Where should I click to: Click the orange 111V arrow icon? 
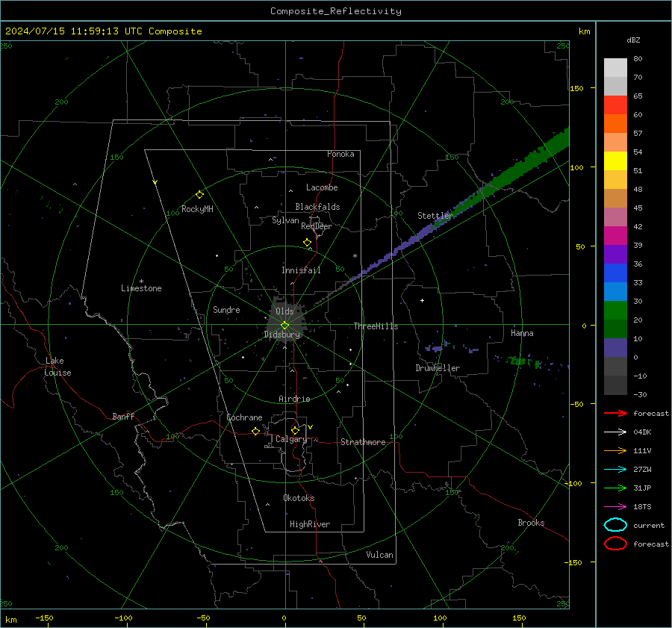[x=615, y=450]
